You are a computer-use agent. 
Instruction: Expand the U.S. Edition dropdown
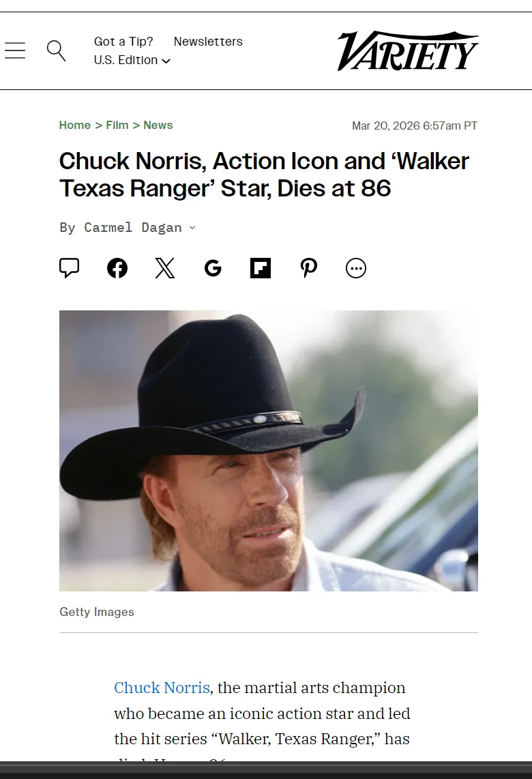click(x=132, y=60)
